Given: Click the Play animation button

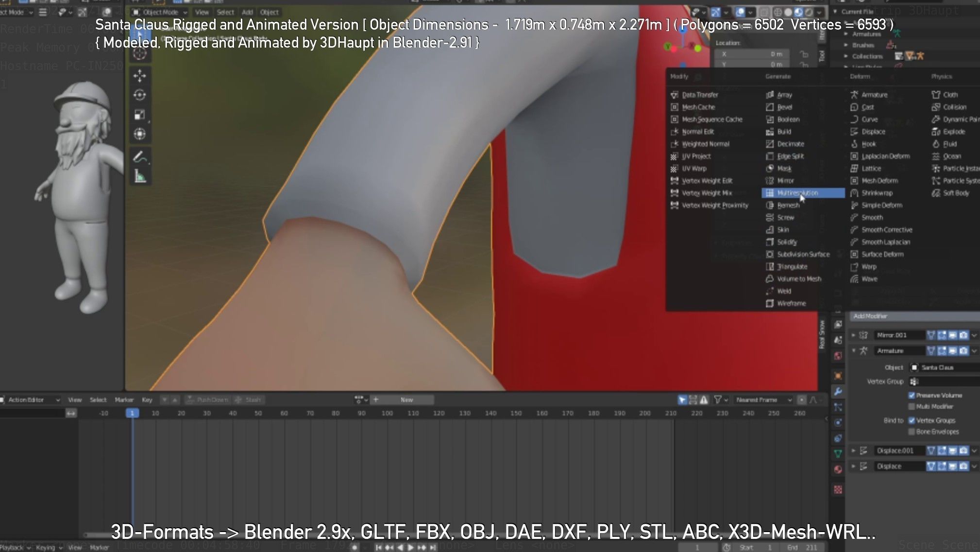Looking at the screenshot, I should tap(411, 548).
